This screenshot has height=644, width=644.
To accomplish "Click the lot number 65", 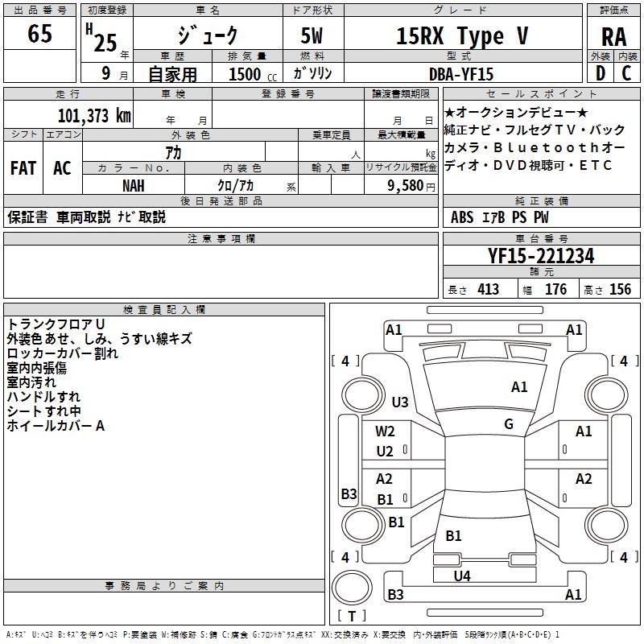I will pos(39,35).
